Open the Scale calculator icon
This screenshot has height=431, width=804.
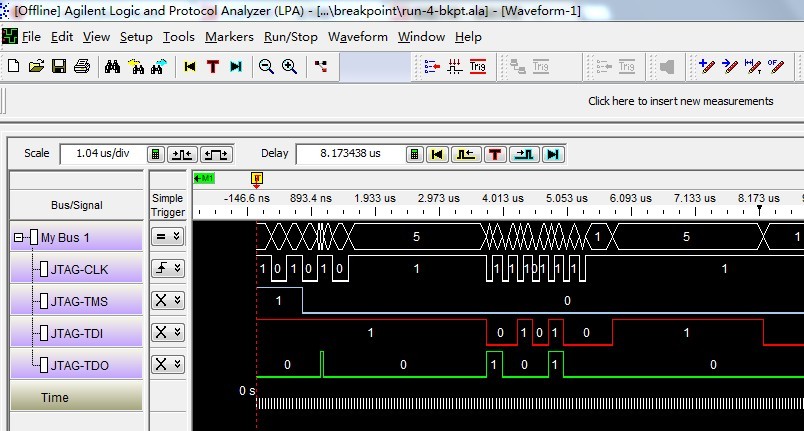(156, 154)
